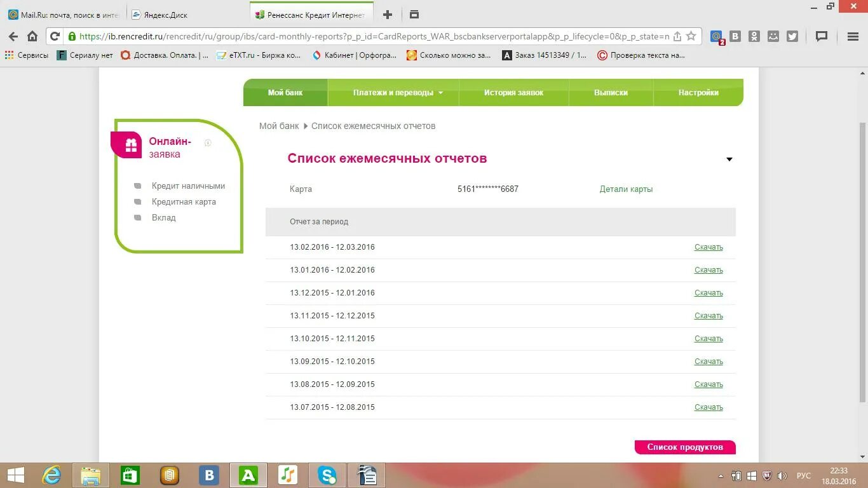Open the browser hamburger menu
Viewport: 868px width, 488px height.
pos(853,36)
